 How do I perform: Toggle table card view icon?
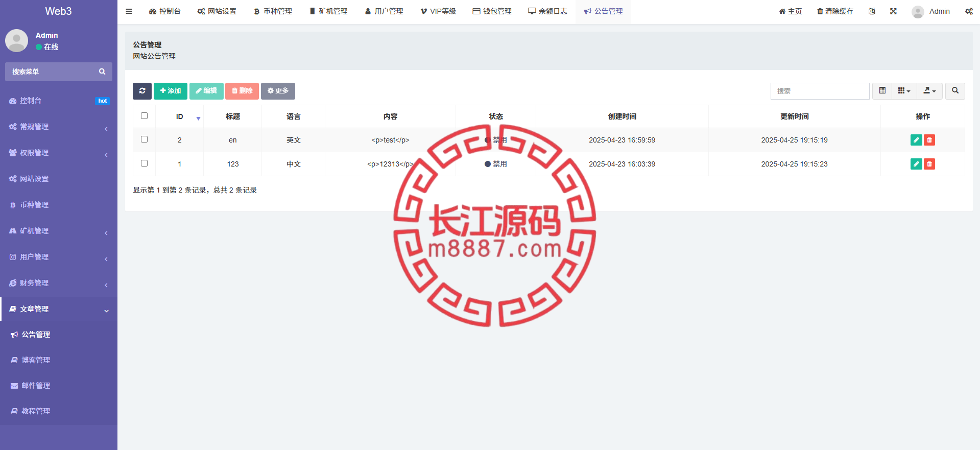pos(882,91)
